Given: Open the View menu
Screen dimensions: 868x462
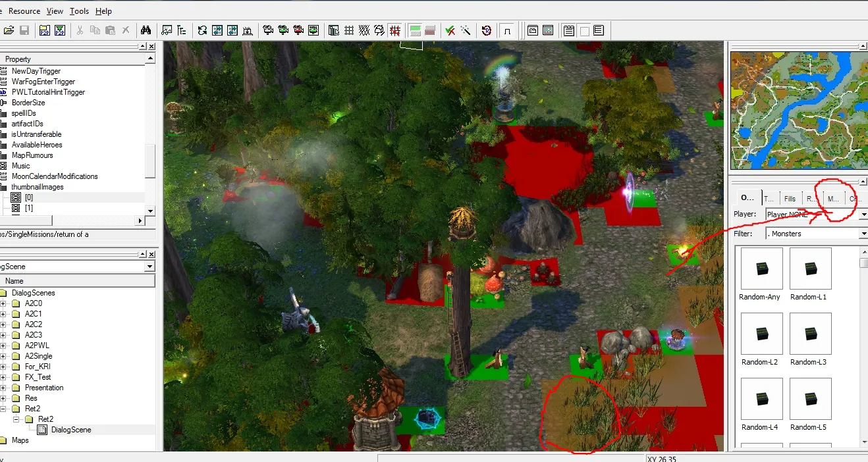Looking at the screenshot, I should (55, 11).
